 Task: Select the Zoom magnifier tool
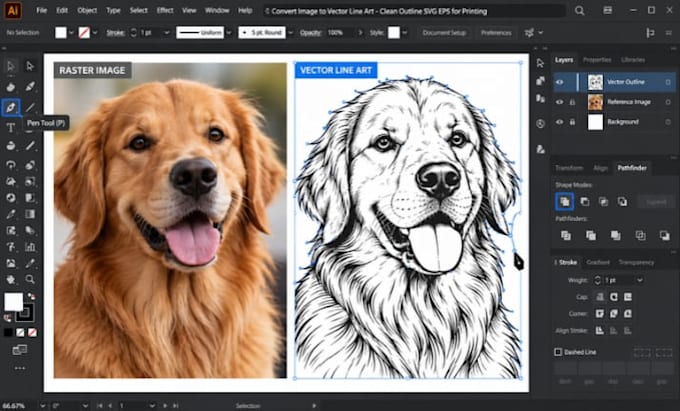pos(30,279)
